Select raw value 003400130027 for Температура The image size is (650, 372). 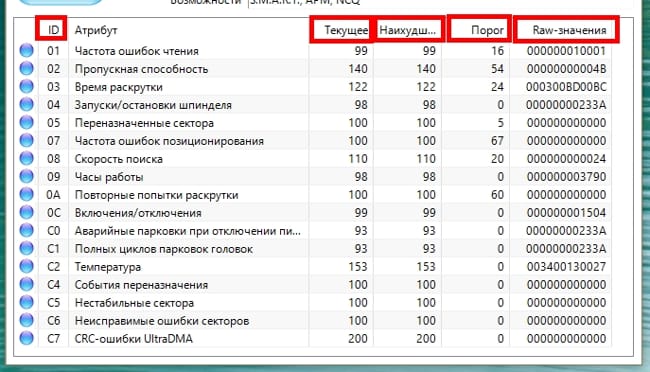(x=566, y=267)
